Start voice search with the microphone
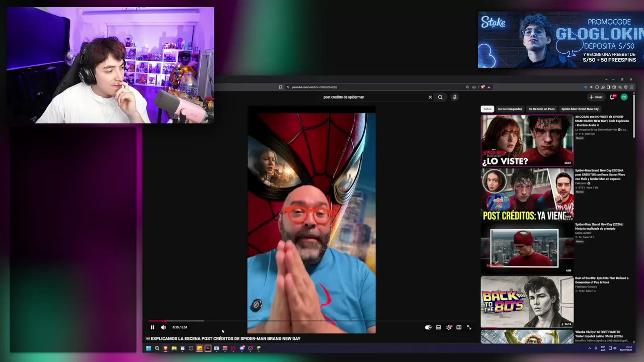 point(454,97)
